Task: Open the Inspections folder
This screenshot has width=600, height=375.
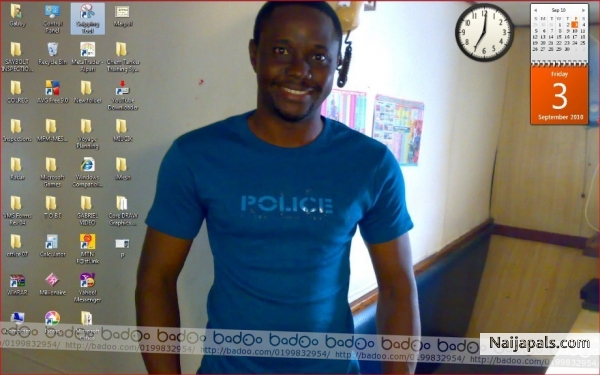Action: point(17,130)
